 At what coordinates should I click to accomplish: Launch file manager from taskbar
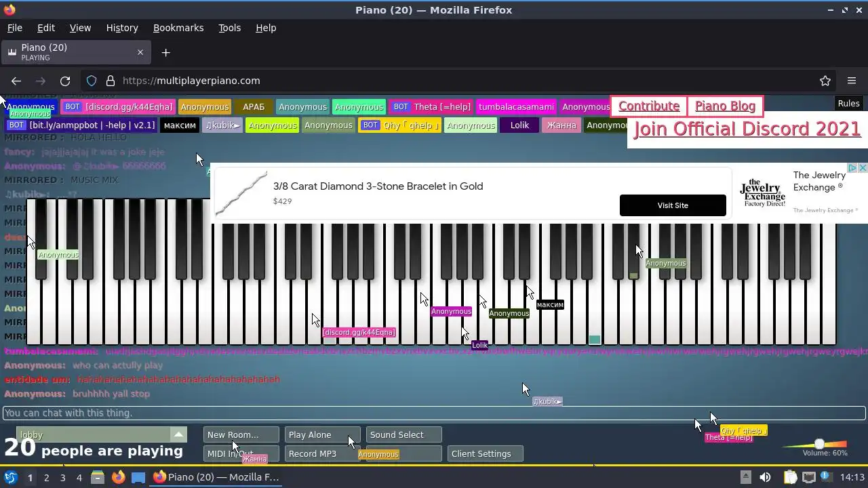97,477
